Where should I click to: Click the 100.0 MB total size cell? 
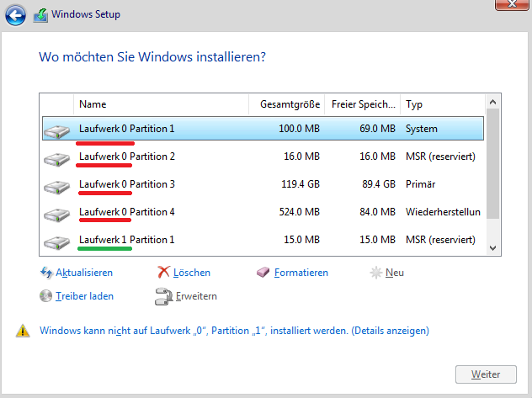299,129
